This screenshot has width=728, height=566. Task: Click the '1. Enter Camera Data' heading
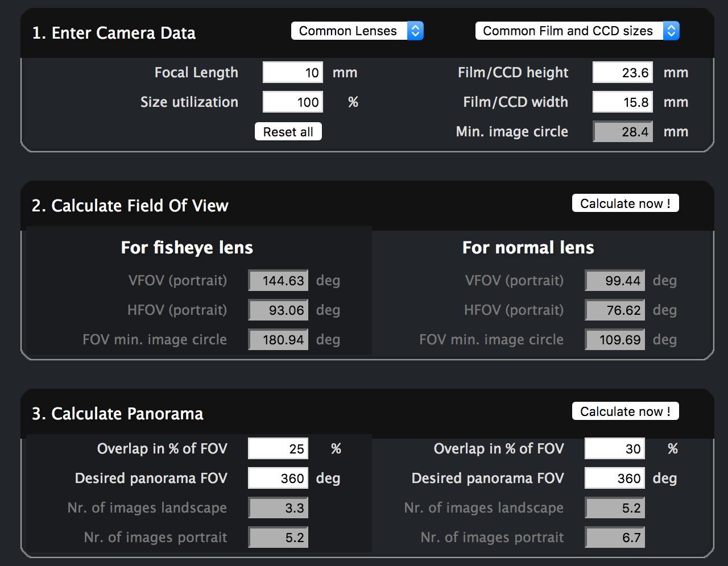[x=114, y=33]
